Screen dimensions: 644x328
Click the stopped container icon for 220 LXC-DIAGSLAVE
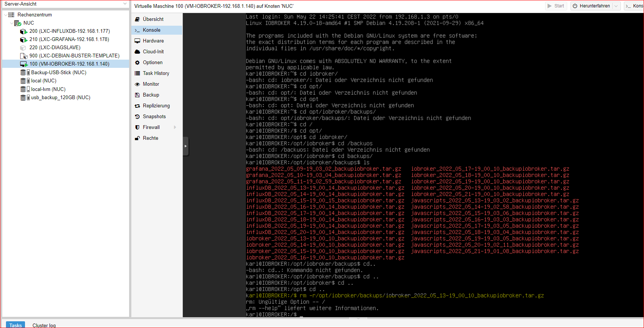click(x=23, y=48)
